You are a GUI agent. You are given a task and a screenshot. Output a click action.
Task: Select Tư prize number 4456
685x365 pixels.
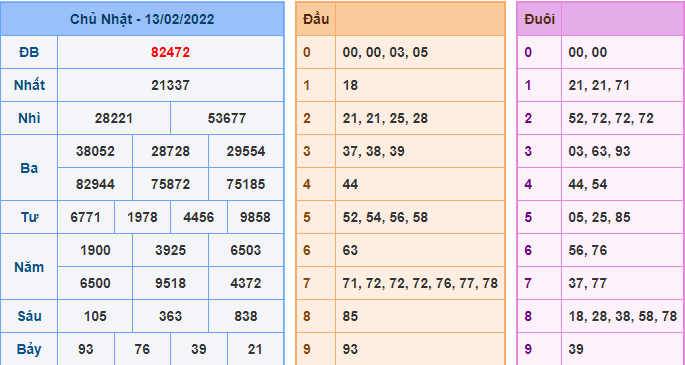click(x=199, y=217)
